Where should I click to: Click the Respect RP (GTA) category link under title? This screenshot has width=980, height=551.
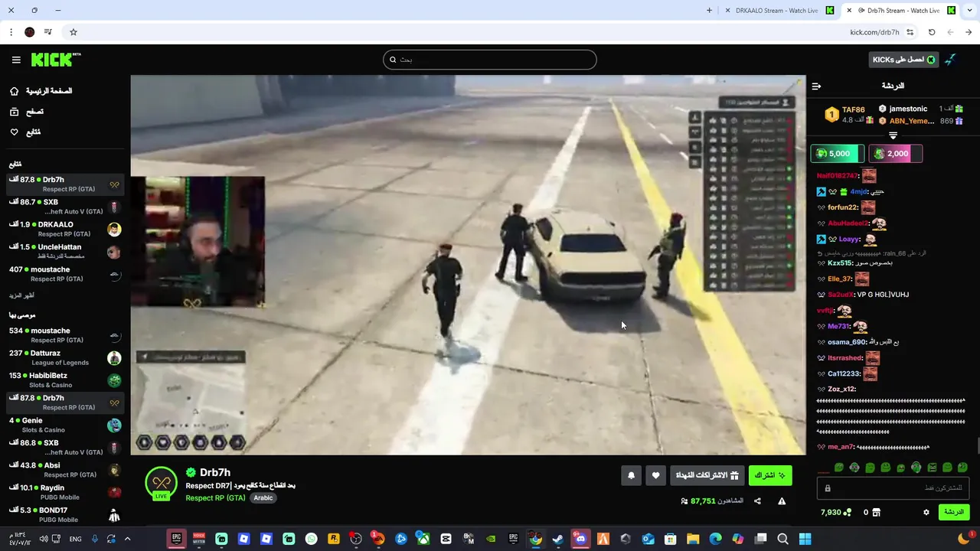(x=215, y=497)
